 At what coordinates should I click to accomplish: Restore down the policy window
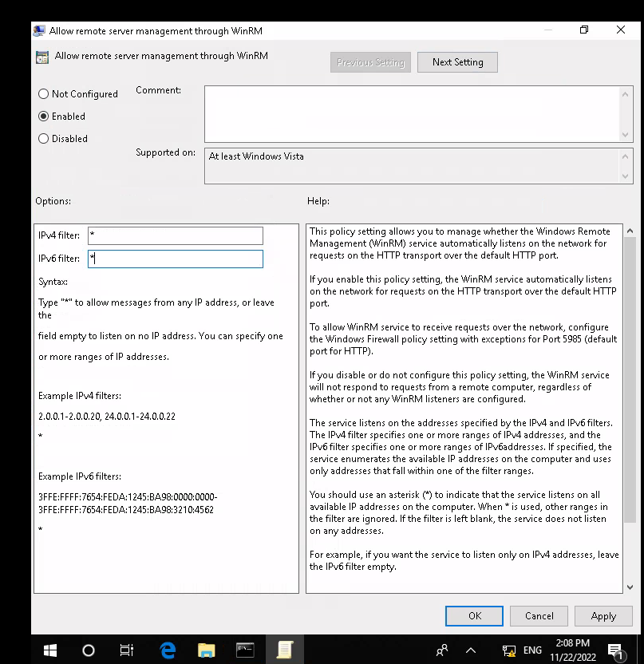click(584, 30)
